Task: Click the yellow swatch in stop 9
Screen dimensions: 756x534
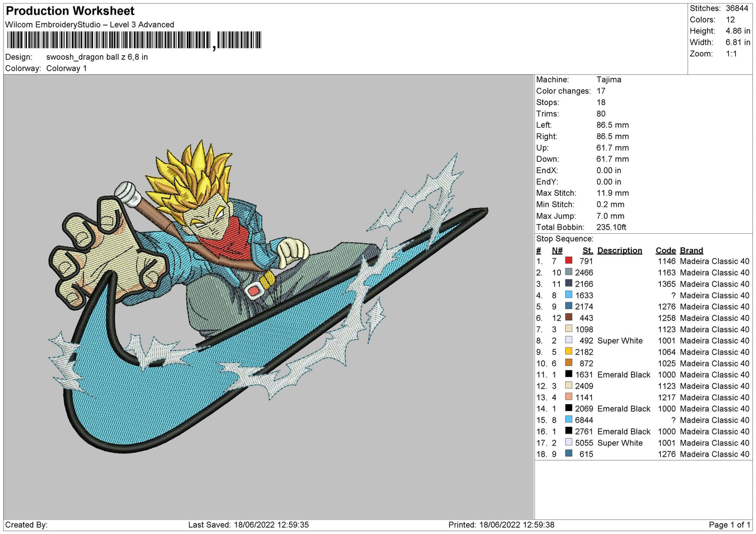Action: 569,351
